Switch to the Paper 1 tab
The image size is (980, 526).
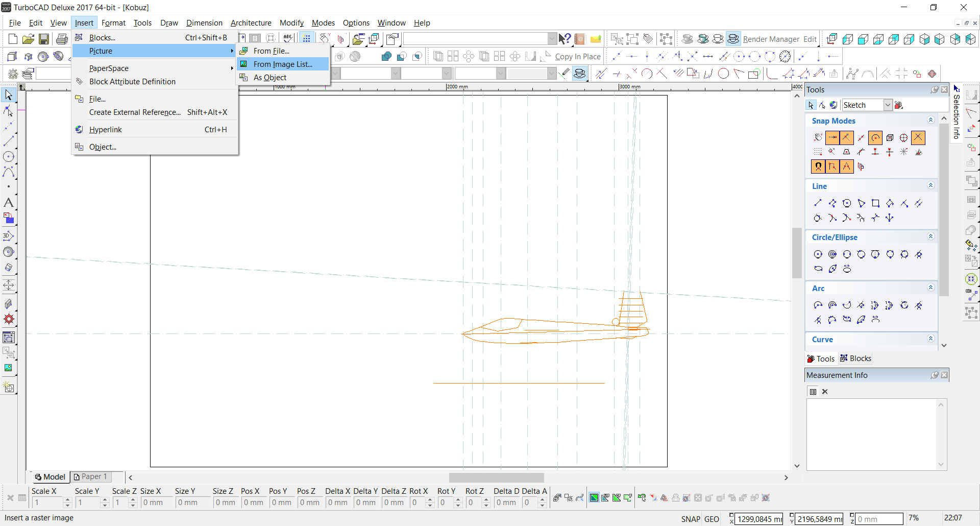pyautogui.click(x=91, y=476)
